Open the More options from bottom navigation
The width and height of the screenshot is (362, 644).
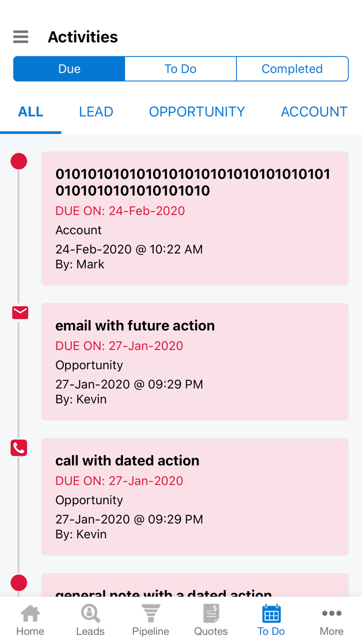331,619
